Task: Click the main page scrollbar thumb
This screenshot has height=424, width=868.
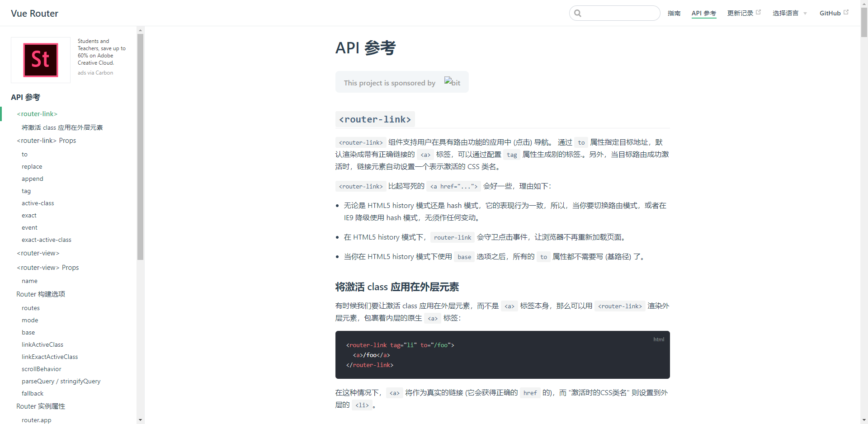Action: [x=864, y=22]
